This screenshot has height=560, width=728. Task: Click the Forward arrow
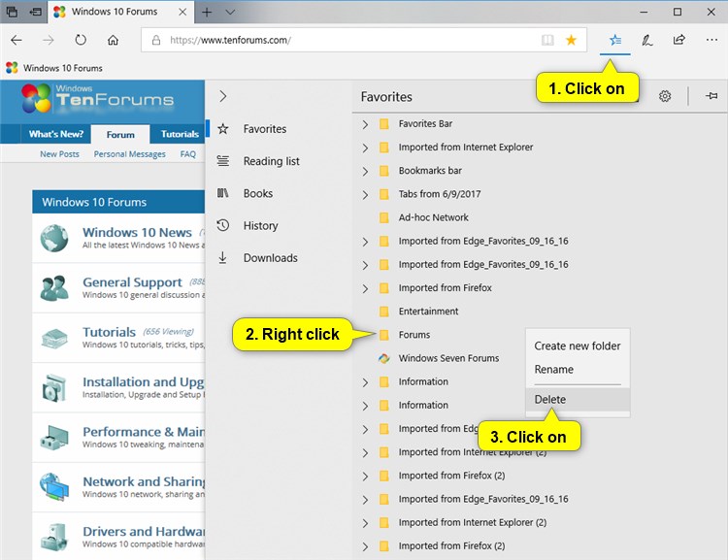tap(49, 40)
